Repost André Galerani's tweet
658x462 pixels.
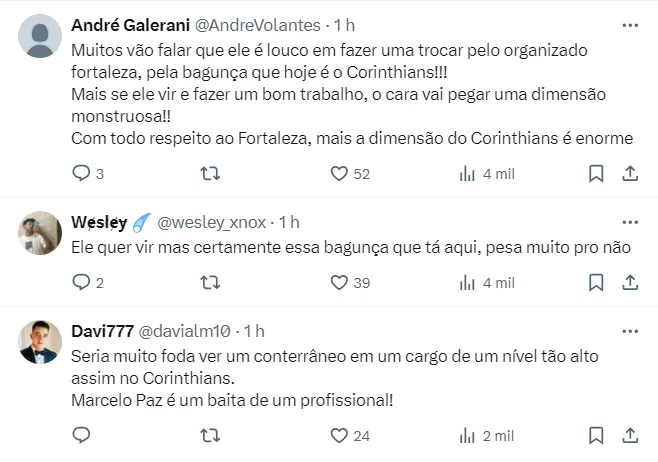click(211, 174)
